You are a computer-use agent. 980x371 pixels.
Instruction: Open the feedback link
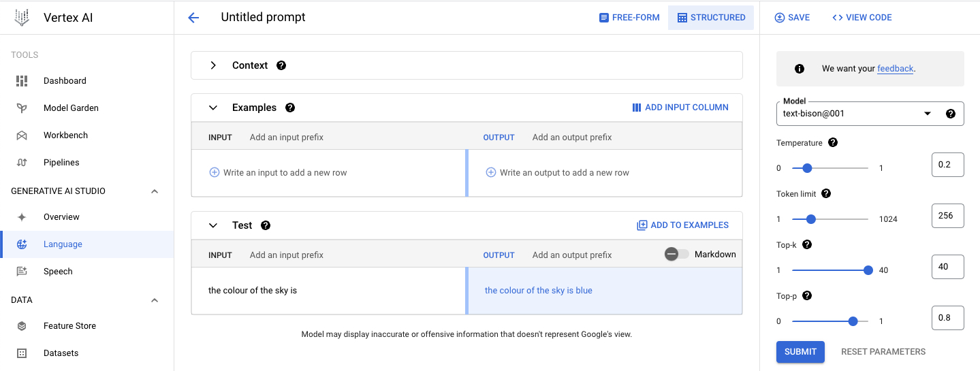(895, 69)
